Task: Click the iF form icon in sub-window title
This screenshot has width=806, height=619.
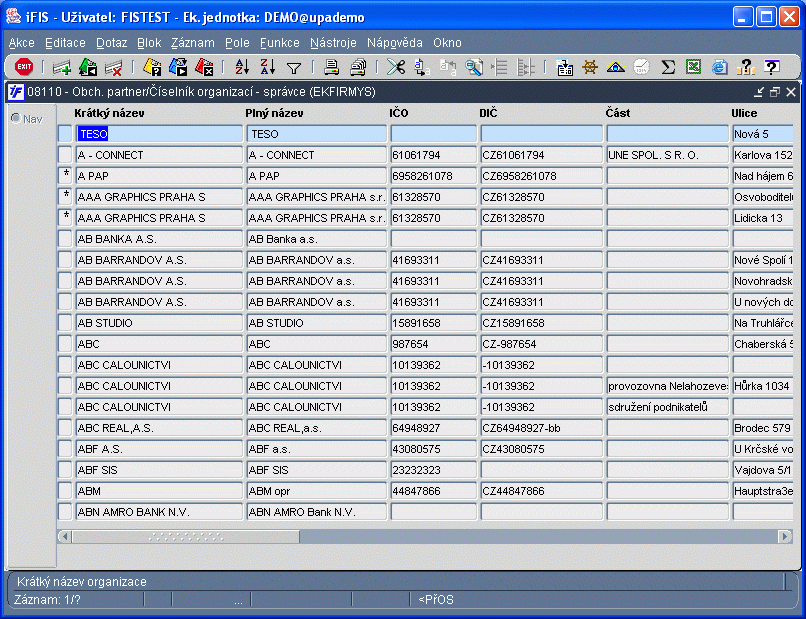Action: 15,92
